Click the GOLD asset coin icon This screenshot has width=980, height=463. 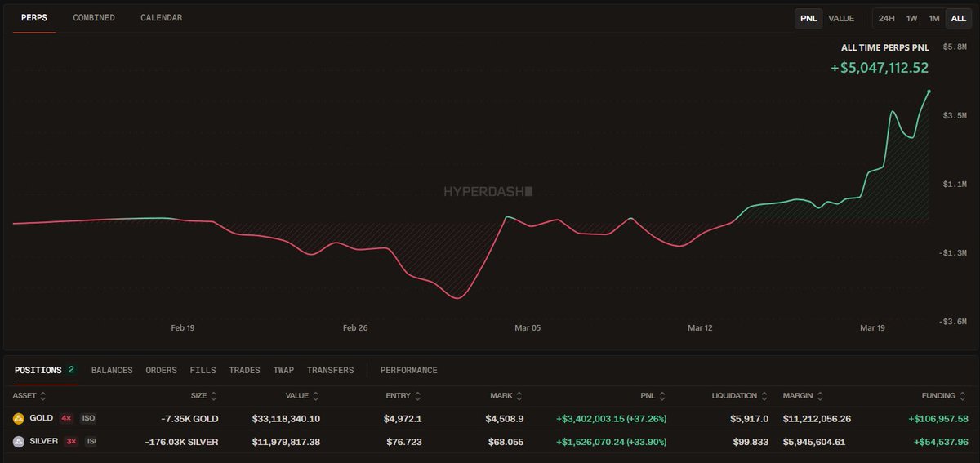(19, 418)
